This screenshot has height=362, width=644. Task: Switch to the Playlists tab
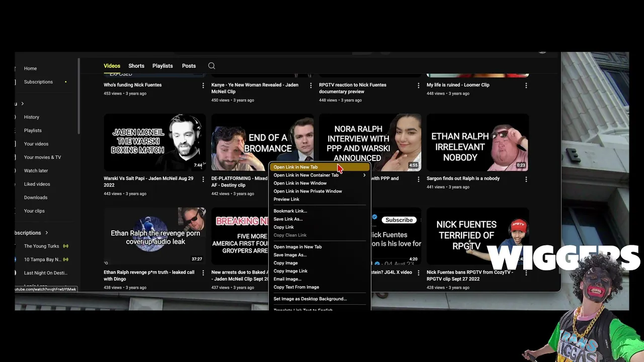[163, 66]
